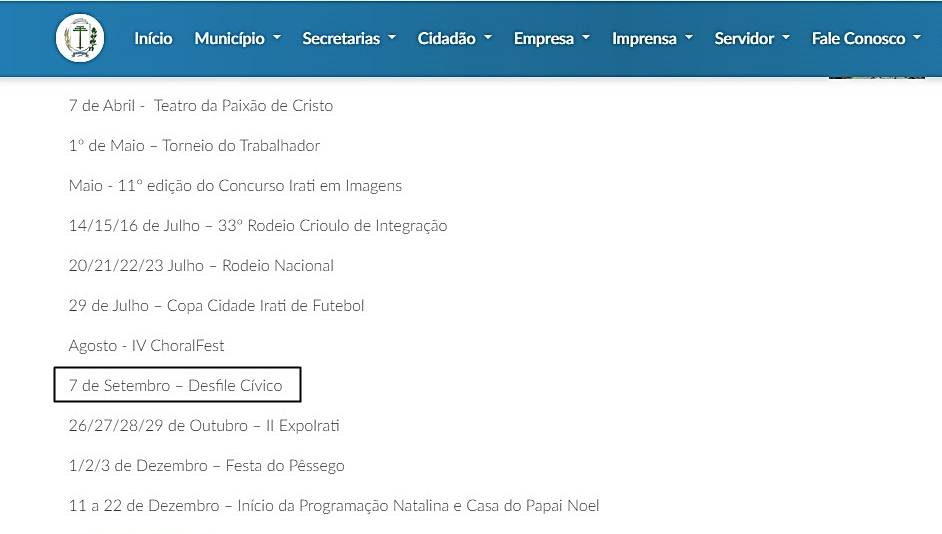Expand the Empresa menu
The image size is (942, 534).
click(x=552, y=38)
